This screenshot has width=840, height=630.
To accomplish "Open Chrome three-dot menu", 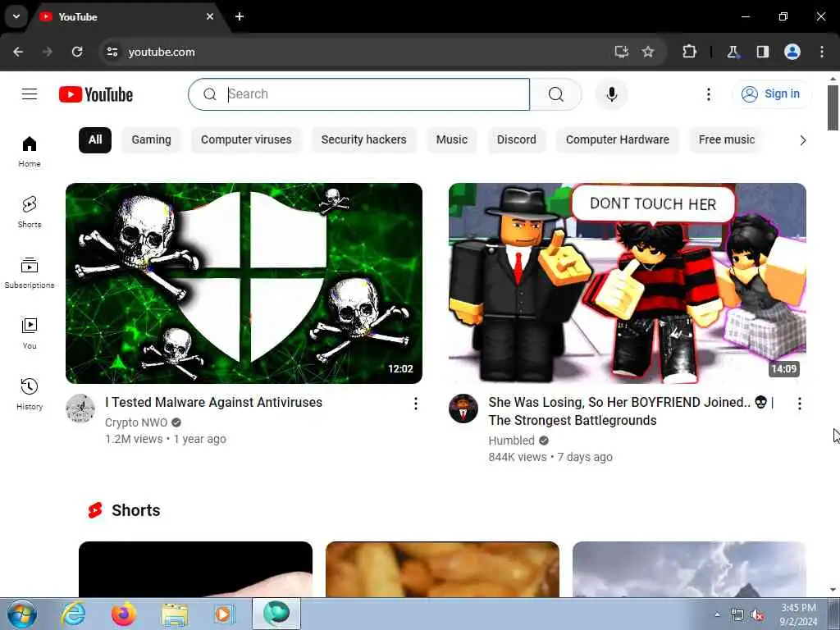I will coord(822,52).
